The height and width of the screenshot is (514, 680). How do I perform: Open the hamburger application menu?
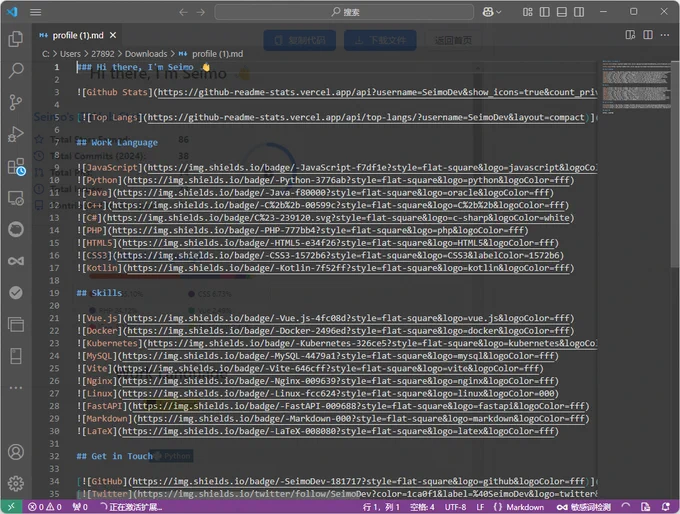[x=36, y=12]
